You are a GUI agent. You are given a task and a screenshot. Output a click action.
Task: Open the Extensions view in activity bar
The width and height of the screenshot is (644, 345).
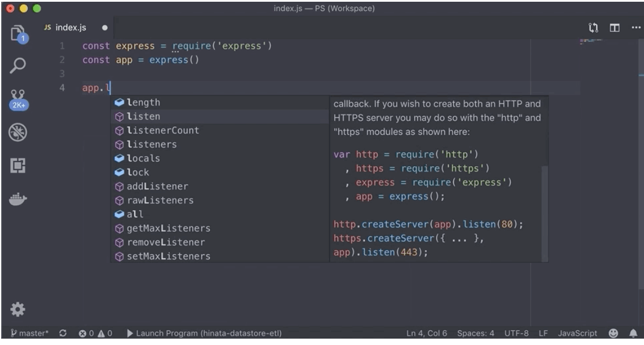pos(18,166)
